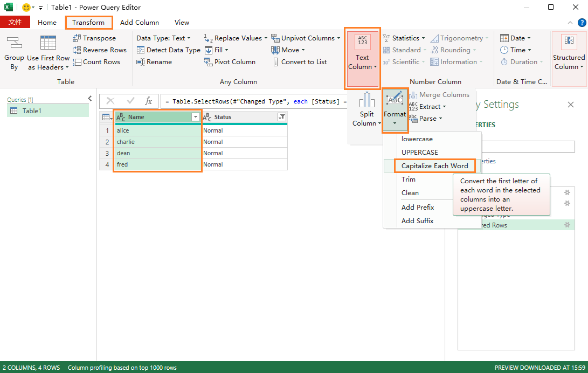Click the Pivot Column icon

coord(209,62)
